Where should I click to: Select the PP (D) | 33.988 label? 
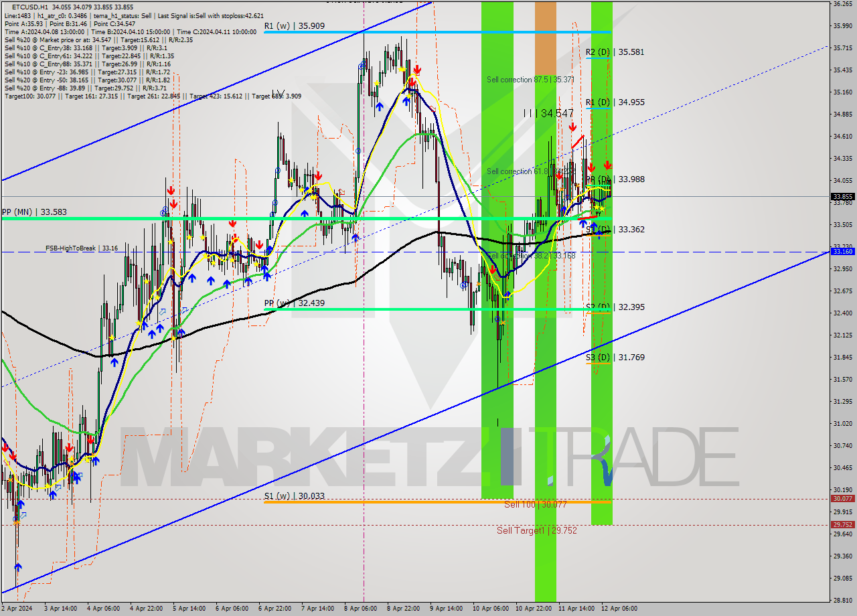pos(615,179)
